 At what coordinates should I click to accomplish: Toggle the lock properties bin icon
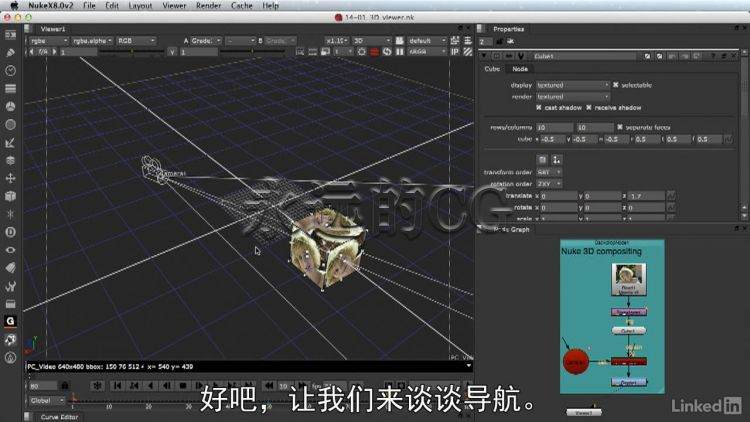(499, 42)
